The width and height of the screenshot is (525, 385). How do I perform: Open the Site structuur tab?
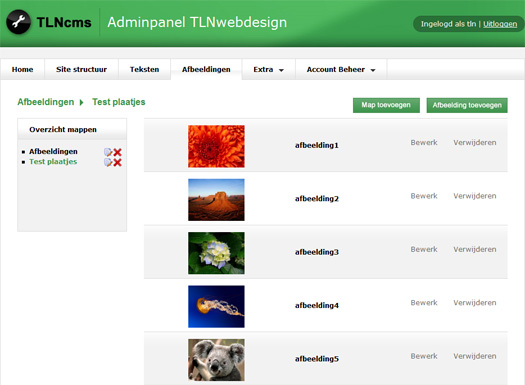click(81, 69)
